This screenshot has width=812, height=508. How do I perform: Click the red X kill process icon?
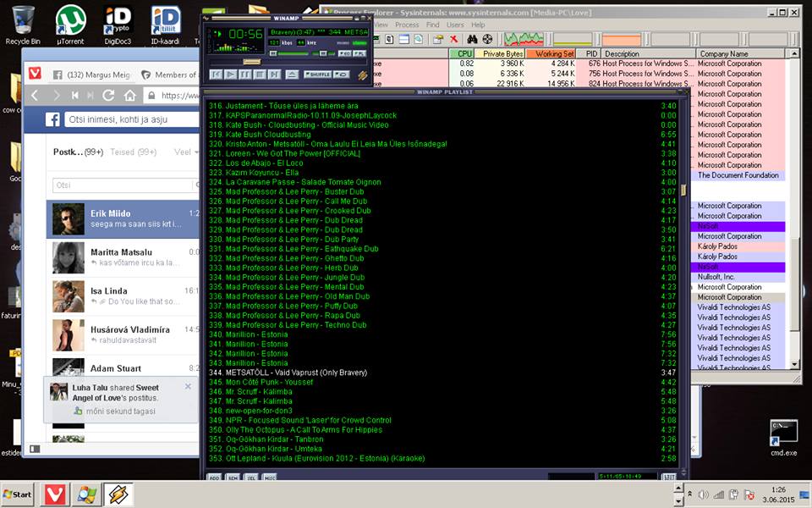453,39
